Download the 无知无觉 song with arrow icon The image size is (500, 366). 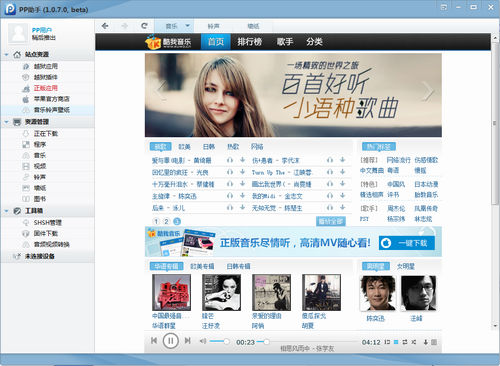343,208
